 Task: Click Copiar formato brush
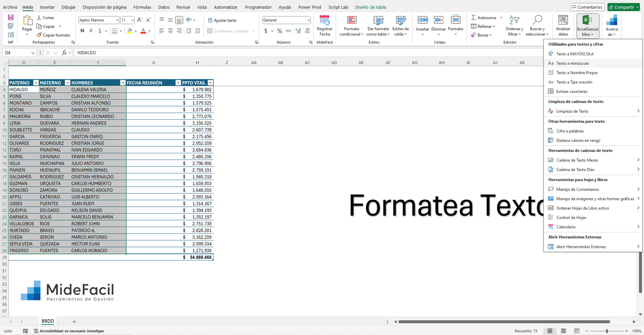(x=53, y=35)
